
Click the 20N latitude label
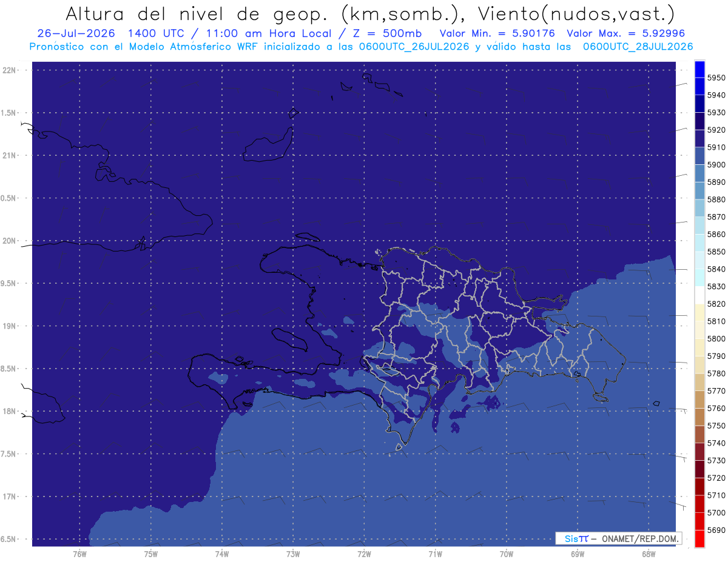pyautogui.click(x=10, y=241)
